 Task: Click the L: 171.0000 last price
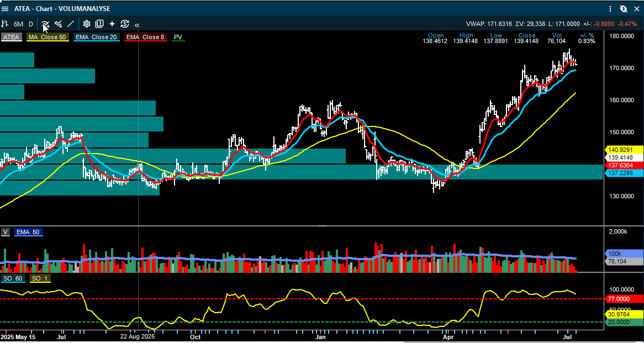point(564,24)
